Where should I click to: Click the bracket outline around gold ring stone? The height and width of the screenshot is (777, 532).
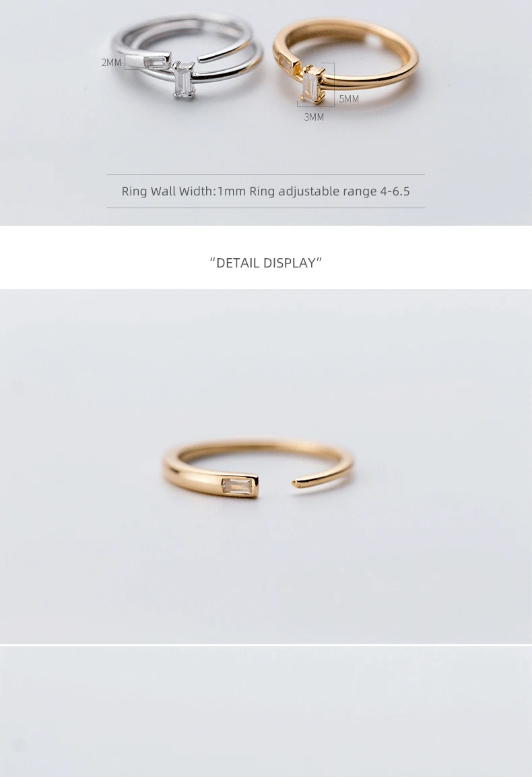tap(316, 85)
